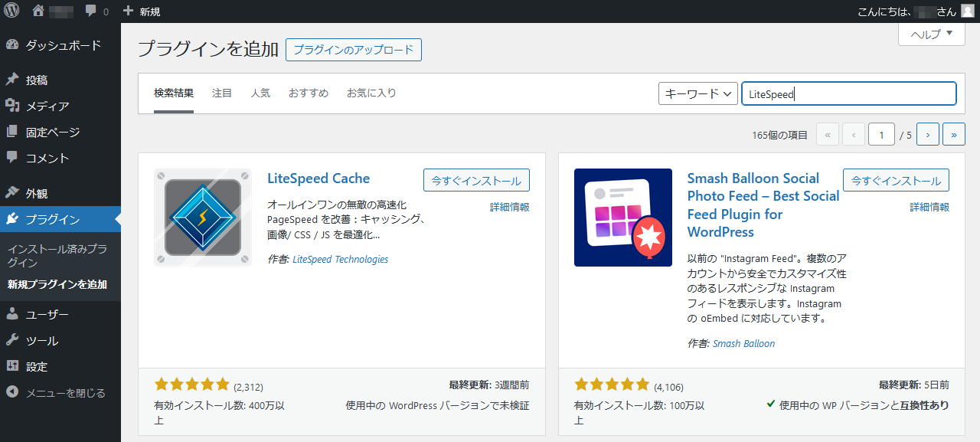This screenshot has height=442, width=980.
Task: Click the 165個の項目 count text
Action: [x=780, y=135]
